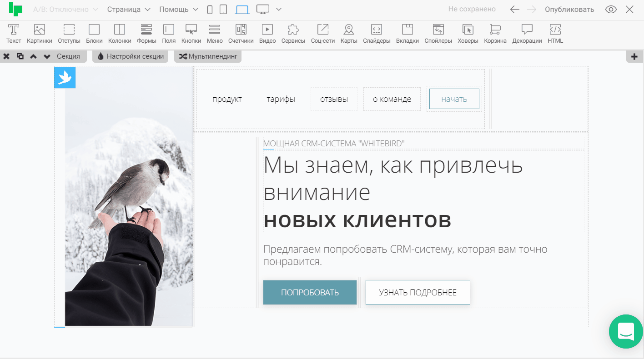This screenshot has height=359, width=644.
Task: Open the Помощь help menu
Action: click(178, 10)
